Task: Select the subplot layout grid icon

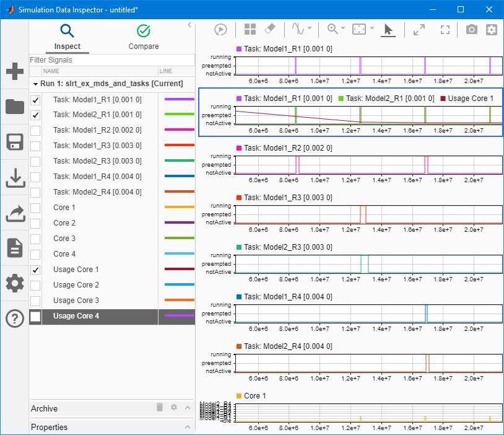Action: (x=250, y=29)
